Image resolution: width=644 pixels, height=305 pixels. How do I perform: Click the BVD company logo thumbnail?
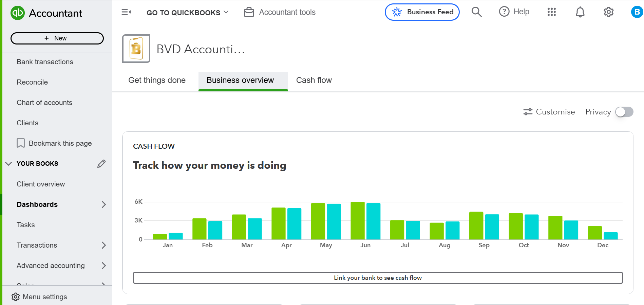(136, 49)
